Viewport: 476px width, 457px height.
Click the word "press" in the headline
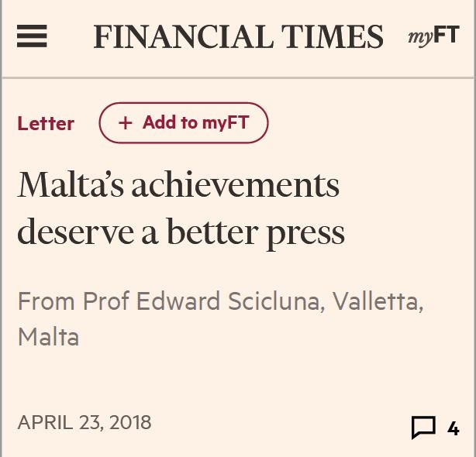(305, 234)
